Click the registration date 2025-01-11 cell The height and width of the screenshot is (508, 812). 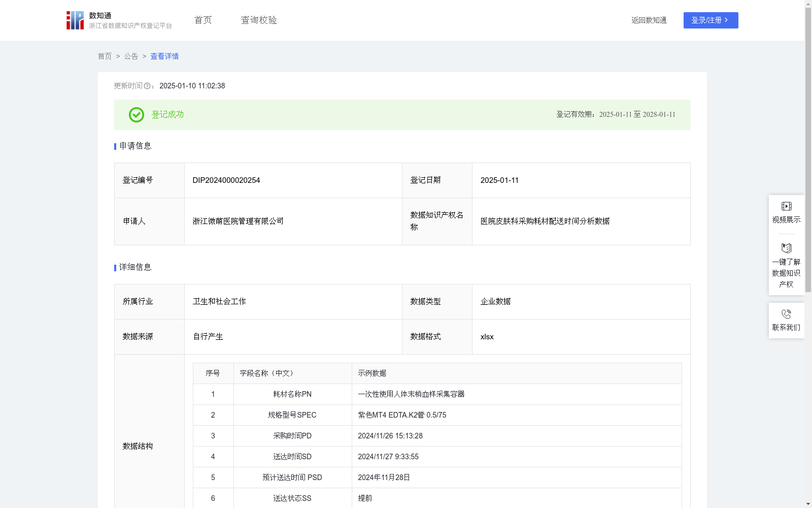point(581,180)
